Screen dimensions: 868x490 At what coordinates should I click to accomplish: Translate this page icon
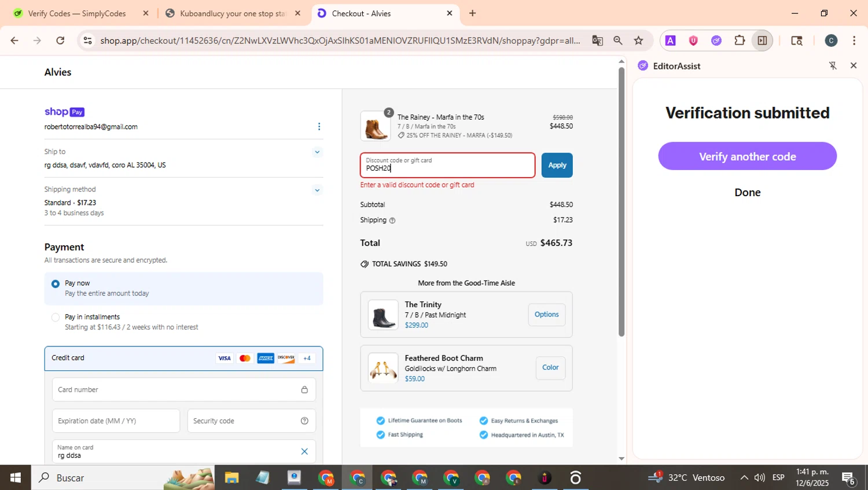coord(597,40)
